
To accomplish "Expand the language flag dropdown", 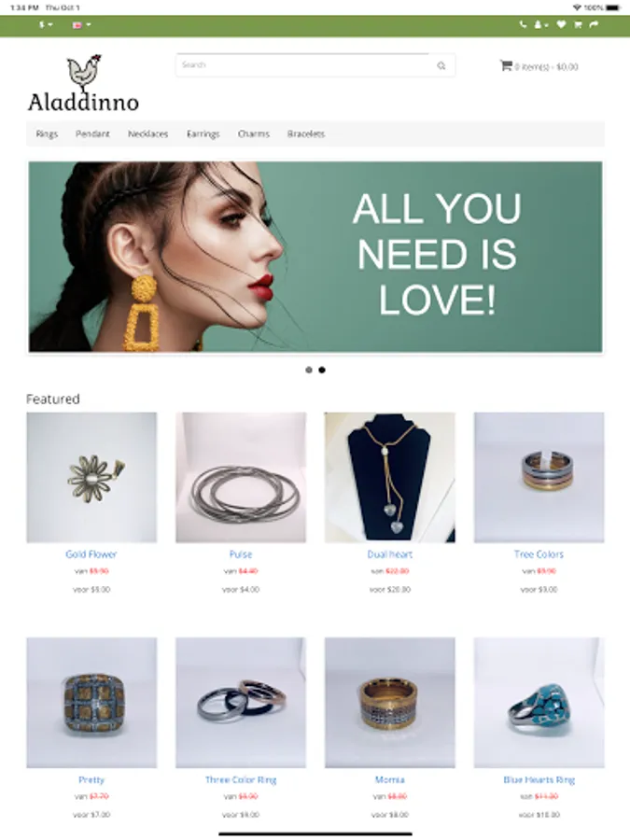I will click(81, 24).
